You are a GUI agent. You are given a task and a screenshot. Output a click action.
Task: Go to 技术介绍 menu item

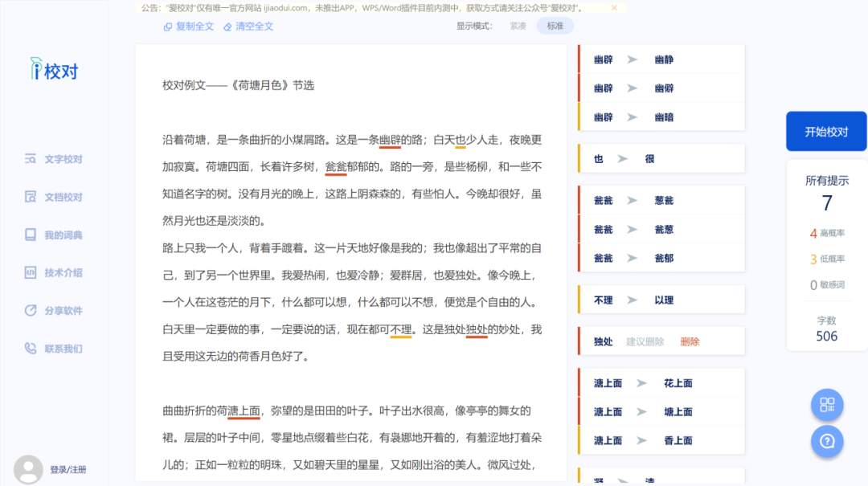click(63, 272)
